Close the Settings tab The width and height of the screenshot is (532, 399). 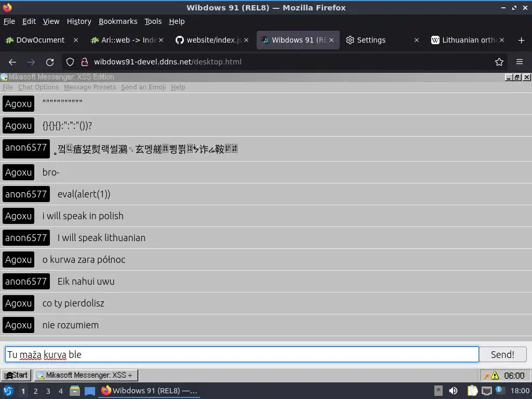417,40
